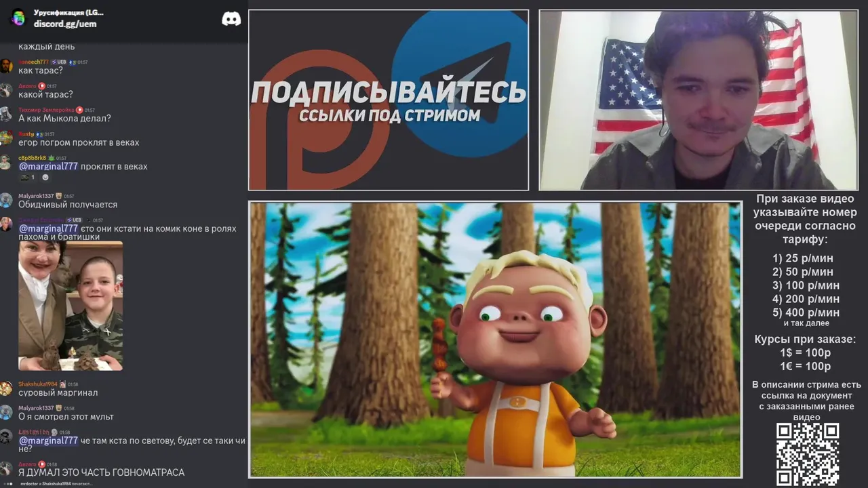Click exchange rate '1$ = 100р'
The height and width of the screenshot is (488, 868).
point(806,353)
